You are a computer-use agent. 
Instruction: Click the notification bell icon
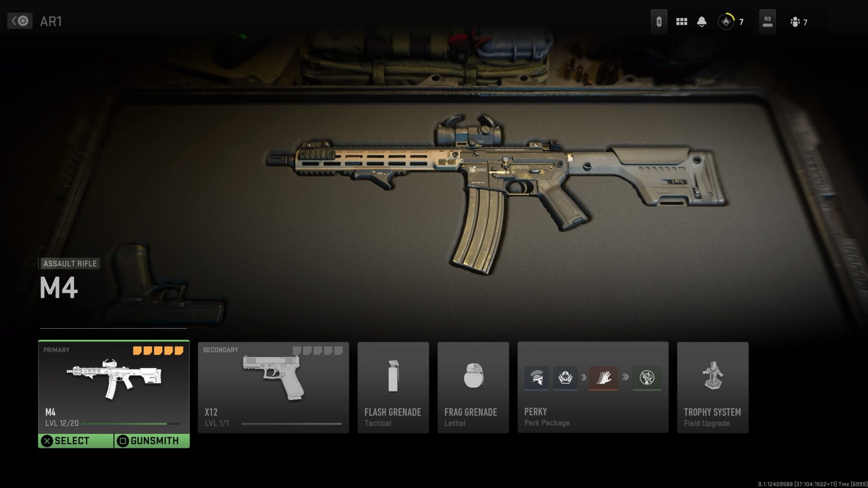pyautogui.click(x=702, y=22)
